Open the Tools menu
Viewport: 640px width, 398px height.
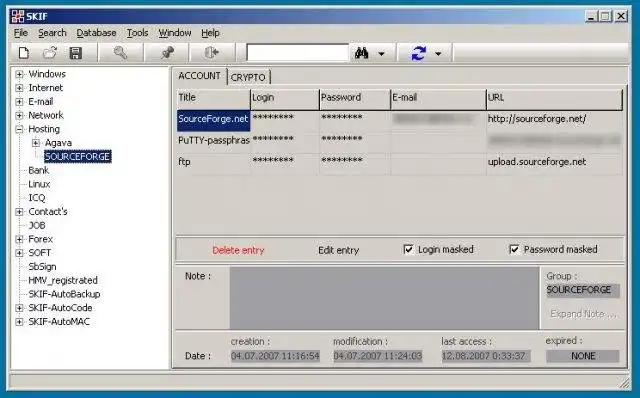click(137, 33)
